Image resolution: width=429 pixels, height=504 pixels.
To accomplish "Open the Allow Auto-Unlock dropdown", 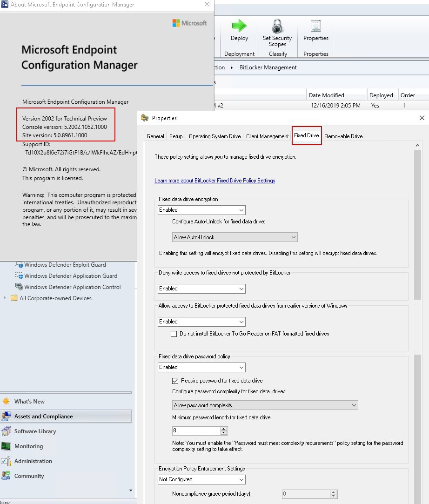I will (x=235, y=237).
